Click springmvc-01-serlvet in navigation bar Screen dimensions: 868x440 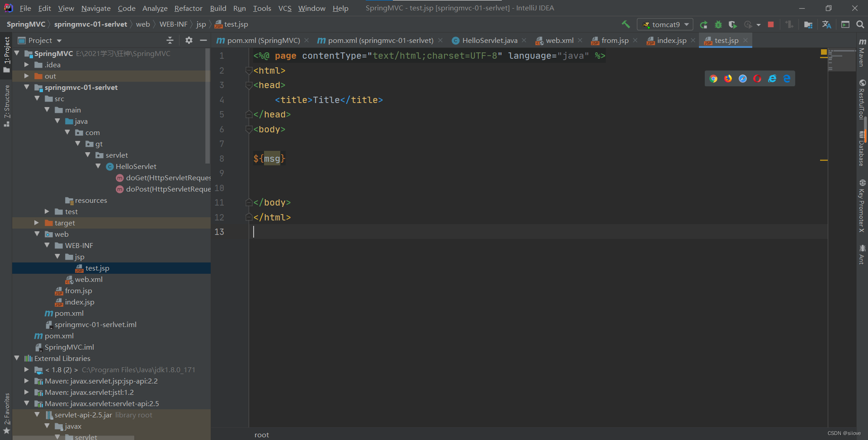[90, 24]
